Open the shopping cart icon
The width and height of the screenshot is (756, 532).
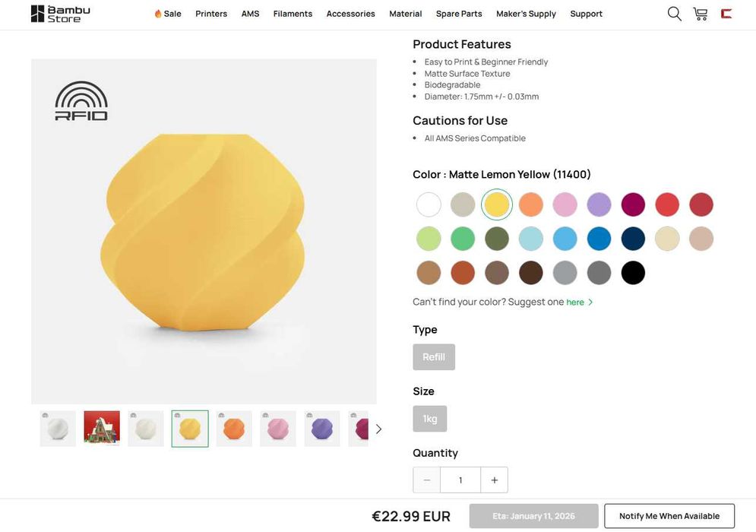701,14
